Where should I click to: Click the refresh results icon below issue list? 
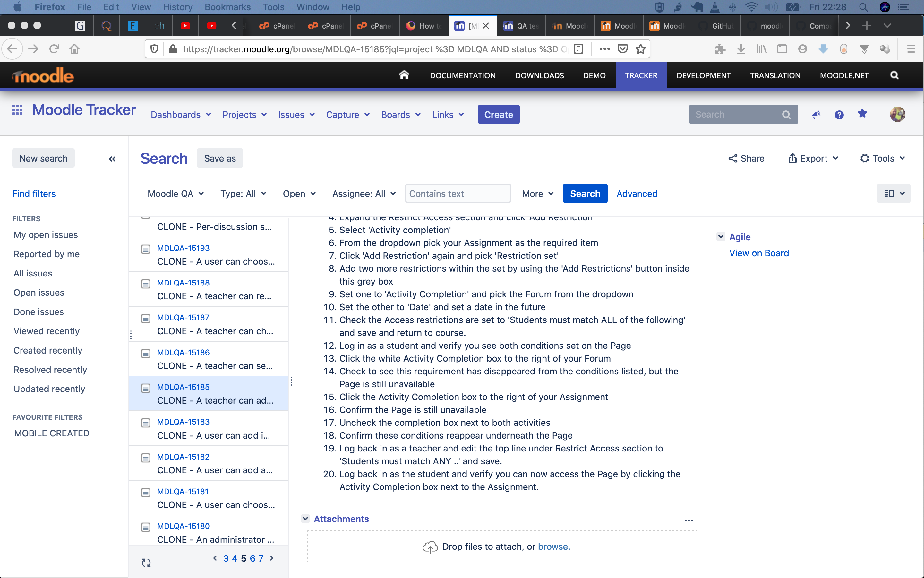click(146, 563)
